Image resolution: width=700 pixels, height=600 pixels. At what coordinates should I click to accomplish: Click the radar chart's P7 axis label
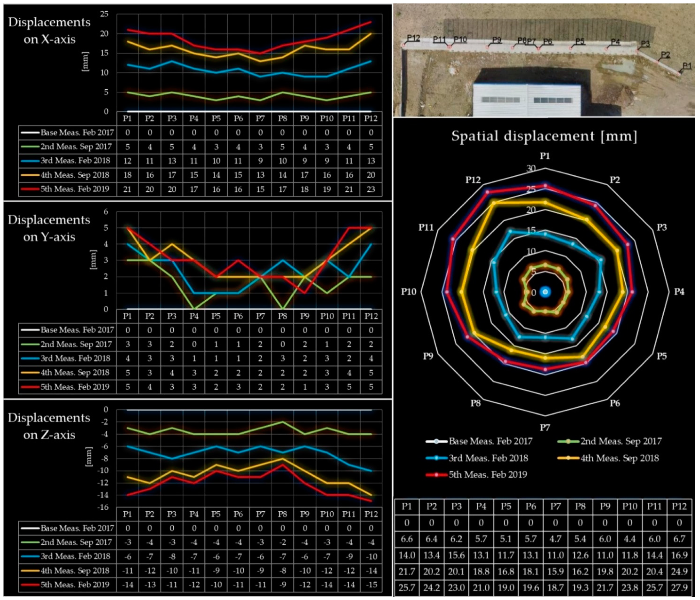[545, 428]
